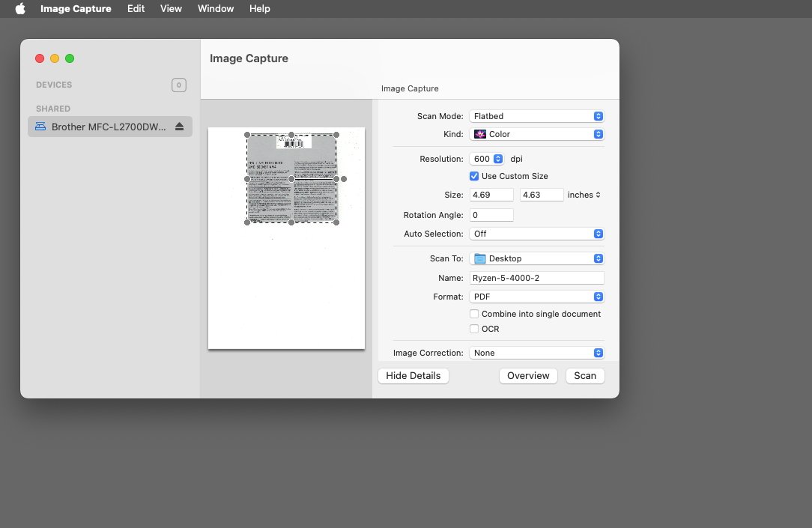Uncheck Use Custom Size

point(474,176)
